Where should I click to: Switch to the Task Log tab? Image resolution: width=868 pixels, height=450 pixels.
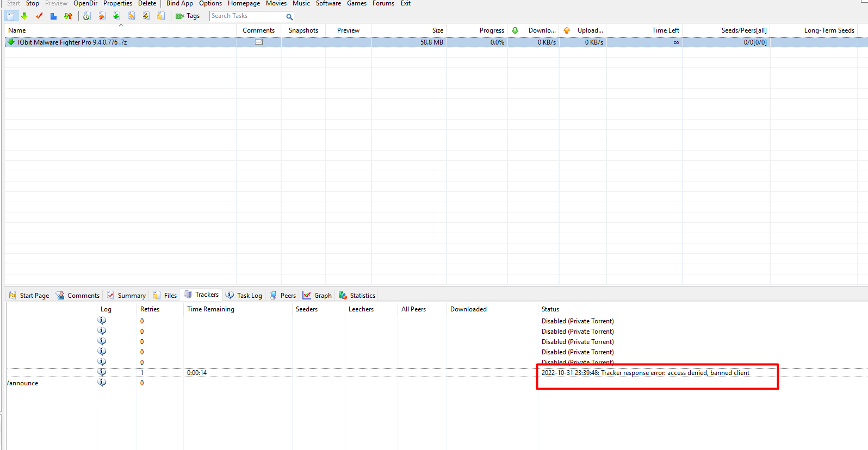tap(244, 295)
